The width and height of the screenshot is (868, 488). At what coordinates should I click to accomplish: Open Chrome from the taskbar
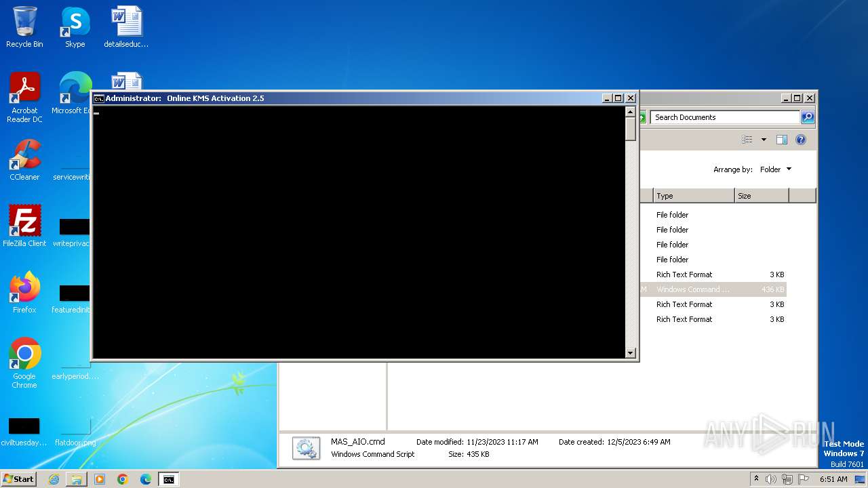pyautogui.click(x=123, y=479)
